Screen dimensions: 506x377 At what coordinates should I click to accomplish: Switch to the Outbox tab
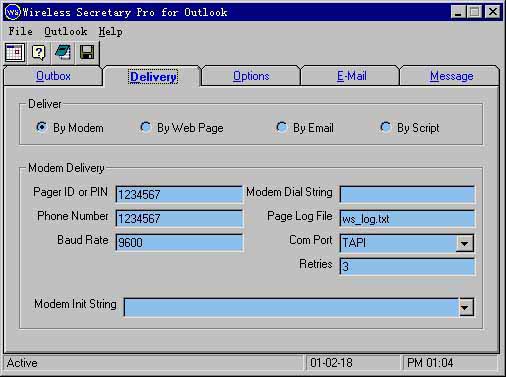point(53,76)
